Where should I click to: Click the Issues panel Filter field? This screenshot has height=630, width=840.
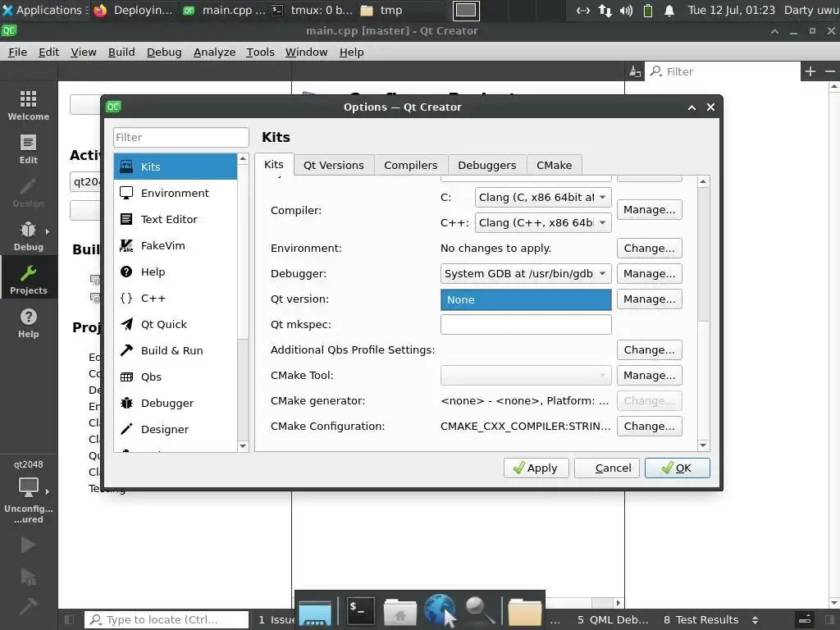pyautogui.click(x=724, y=71)
